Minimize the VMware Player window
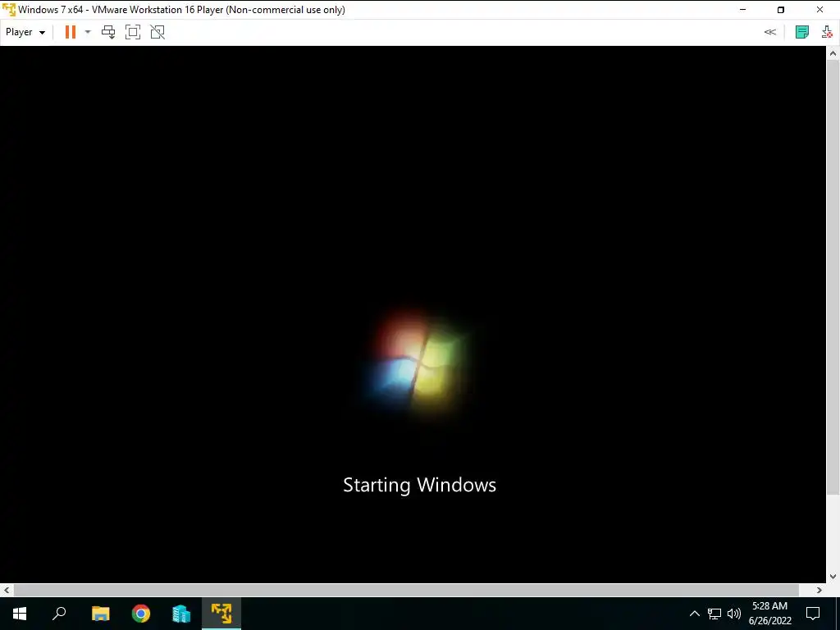The width and height of the screenshot is (840, 630). (x=742, y=10)
